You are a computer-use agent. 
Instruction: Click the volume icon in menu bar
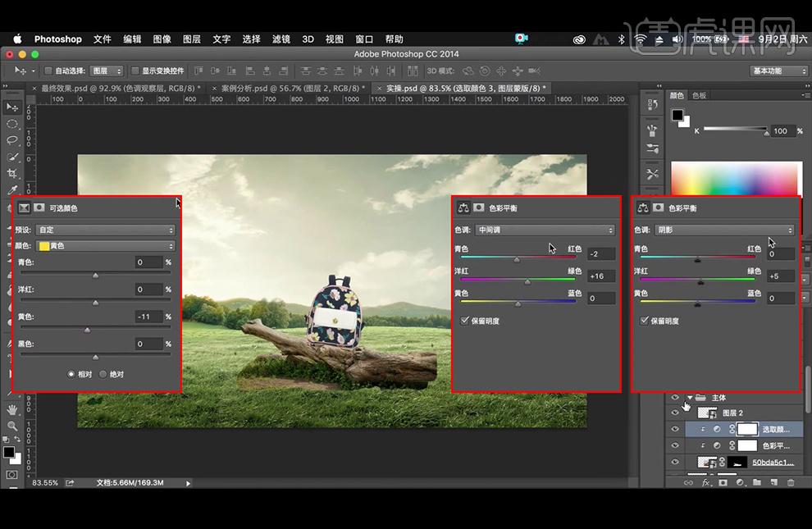[677, 39]
